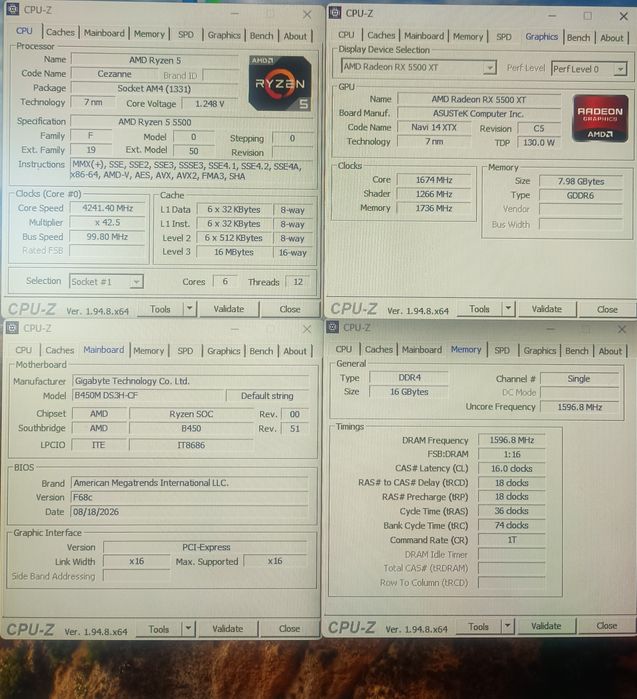Open the SPD tab in the Graphics window

(x=504, y=37)
